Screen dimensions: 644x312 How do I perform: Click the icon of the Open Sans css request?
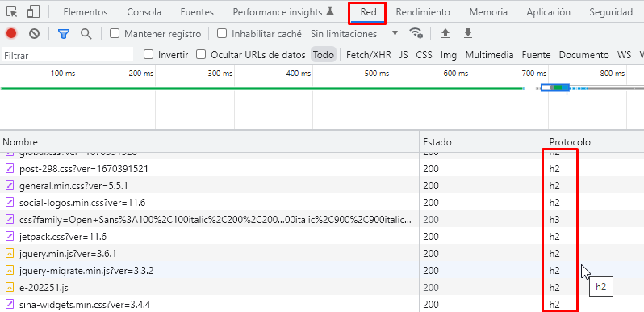point(10,219)
